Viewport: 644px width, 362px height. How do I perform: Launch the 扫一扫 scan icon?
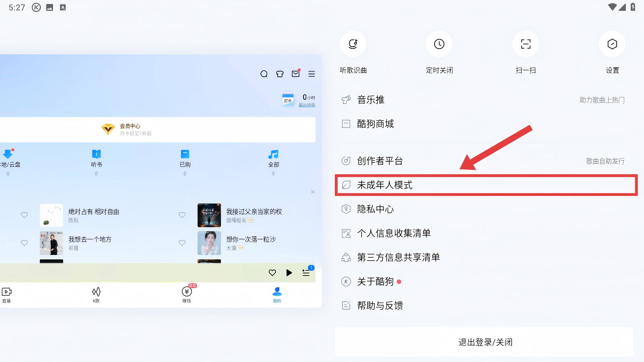pos(526,44)
